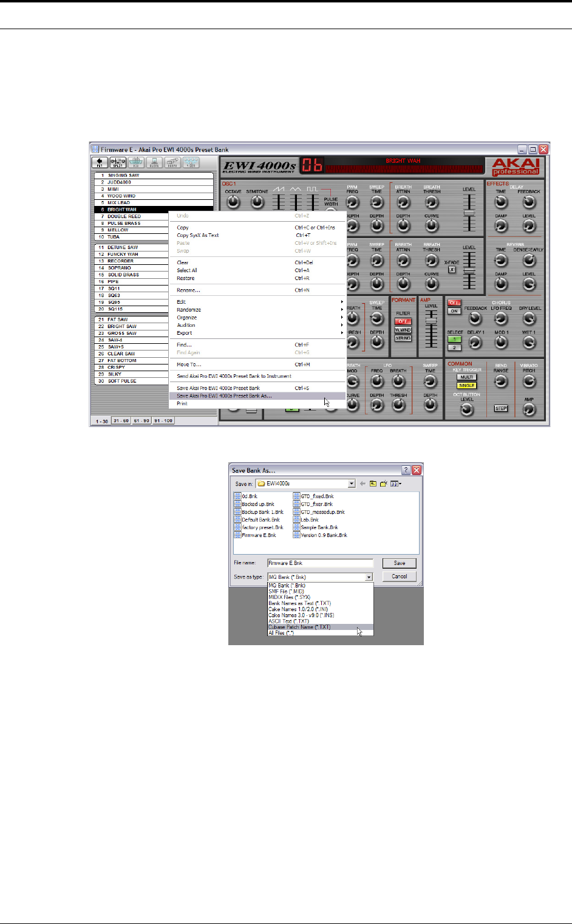Select Version 0.9 Bank.Bnk file
The height and width of the screenshot is (924, 572).
321,536
